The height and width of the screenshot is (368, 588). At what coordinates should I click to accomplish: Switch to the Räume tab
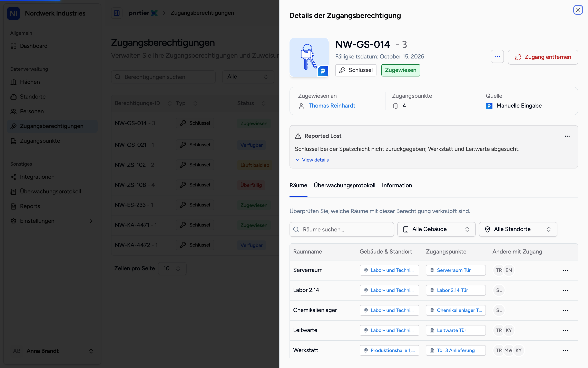click(x=298, y=185)
